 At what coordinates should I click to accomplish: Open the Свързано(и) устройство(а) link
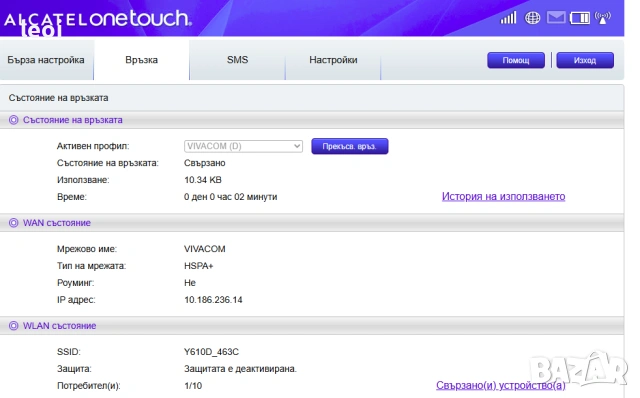point(501,385)
